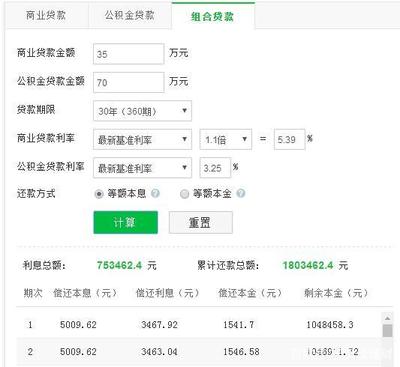Select 等额本金 repayment radio button
The image size is (400, 367).
pyautogui.click(x=184, y=194)
